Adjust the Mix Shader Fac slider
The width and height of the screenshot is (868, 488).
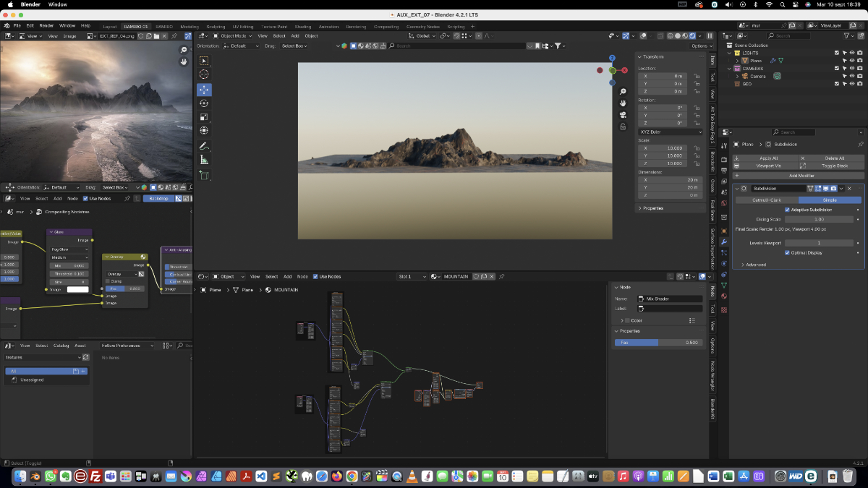pos(658,343)
